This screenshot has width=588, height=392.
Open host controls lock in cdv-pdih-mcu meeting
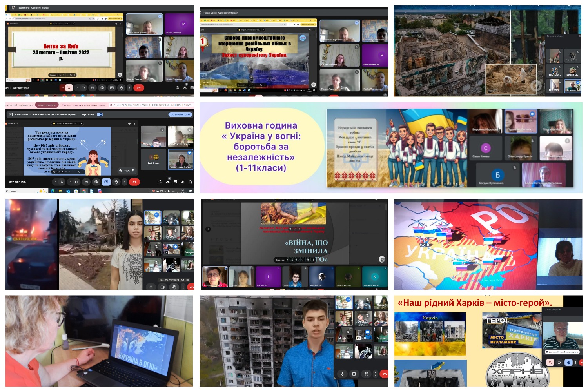pyautogui.click(x=190, y=182)
